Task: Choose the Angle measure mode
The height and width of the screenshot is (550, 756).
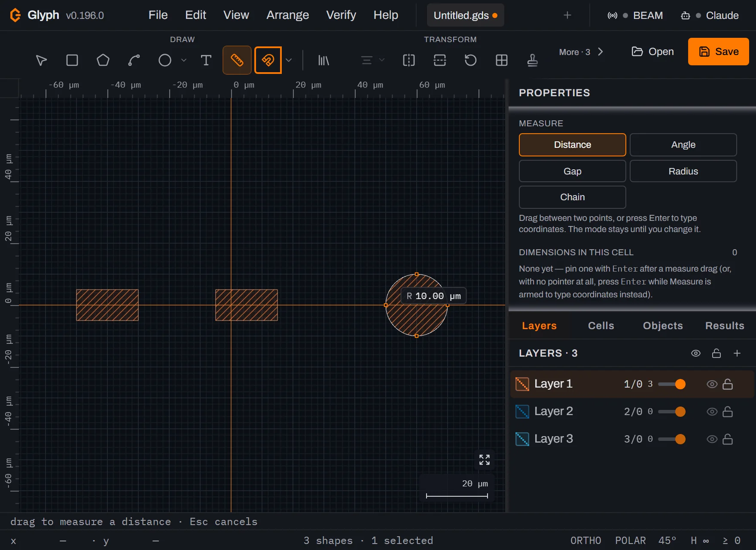Action: coord(683,145)
